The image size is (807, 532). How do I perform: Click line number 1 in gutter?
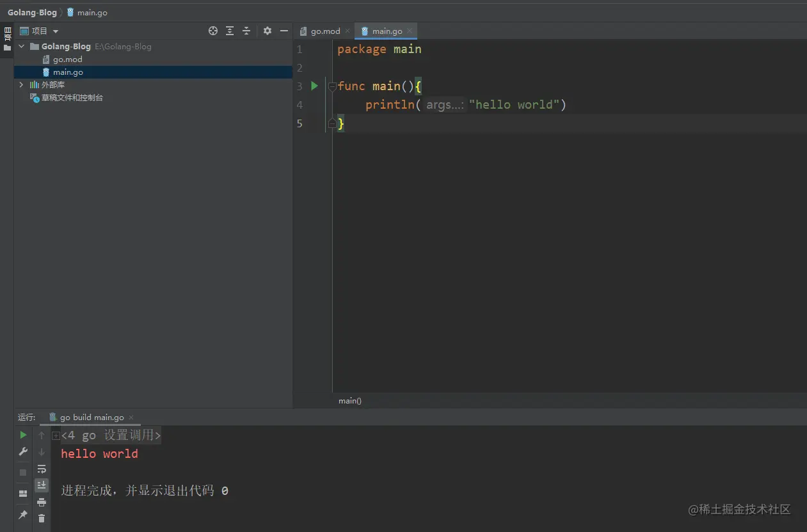tap(300, 49)
